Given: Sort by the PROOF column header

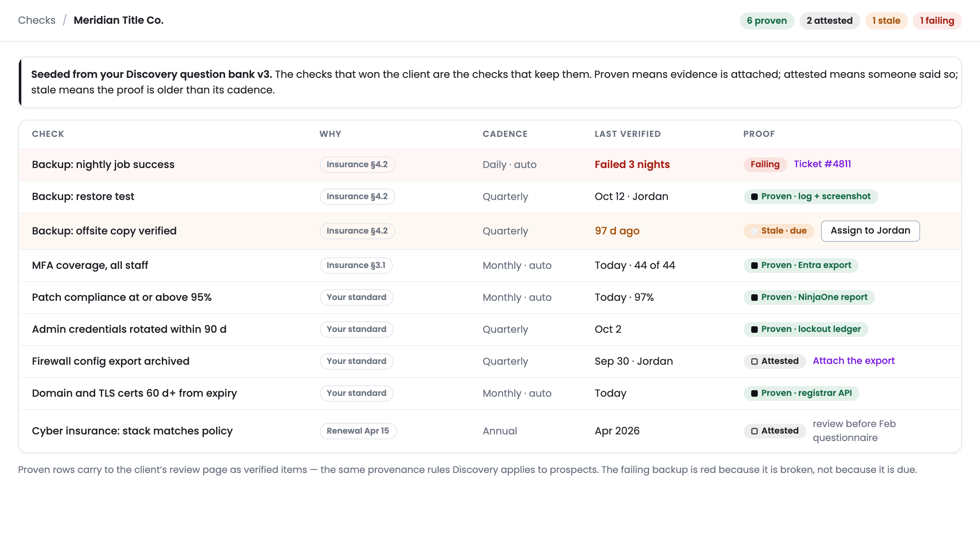Looking at the screenshot, I should tap(759, 134).
